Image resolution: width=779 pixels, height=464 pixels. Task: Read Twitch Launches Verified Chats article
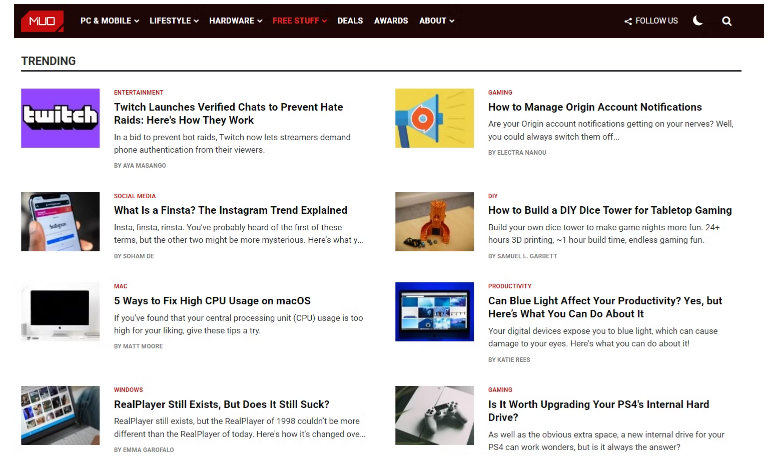(229, 114)
